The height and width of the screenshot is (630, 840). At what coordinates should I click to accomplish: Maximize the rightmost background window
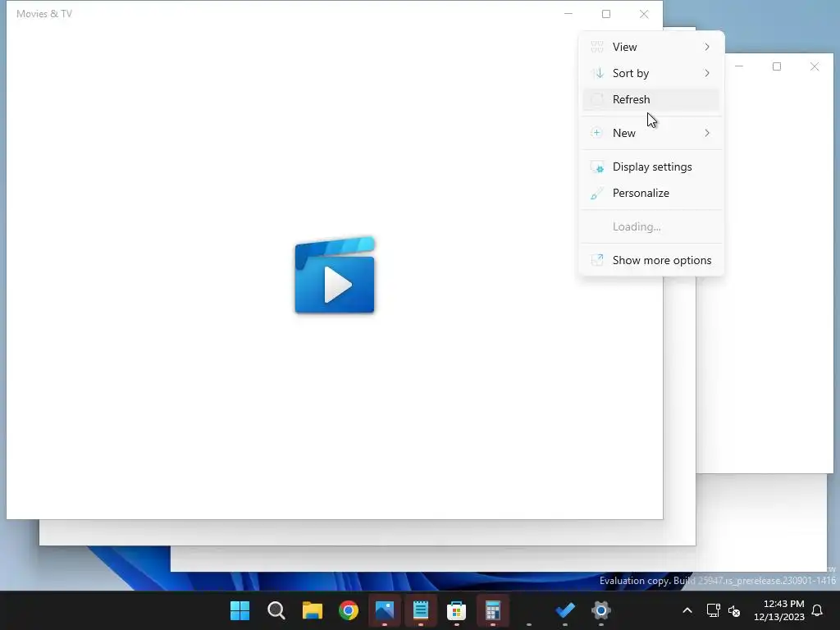pos(777,66)
